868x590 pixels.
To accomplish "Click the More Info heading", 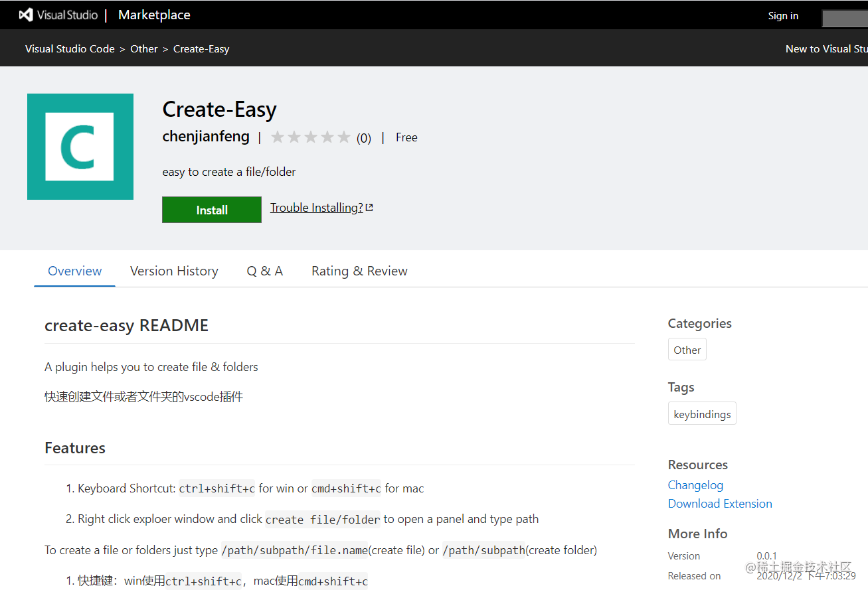I will [x=697, y=534].
